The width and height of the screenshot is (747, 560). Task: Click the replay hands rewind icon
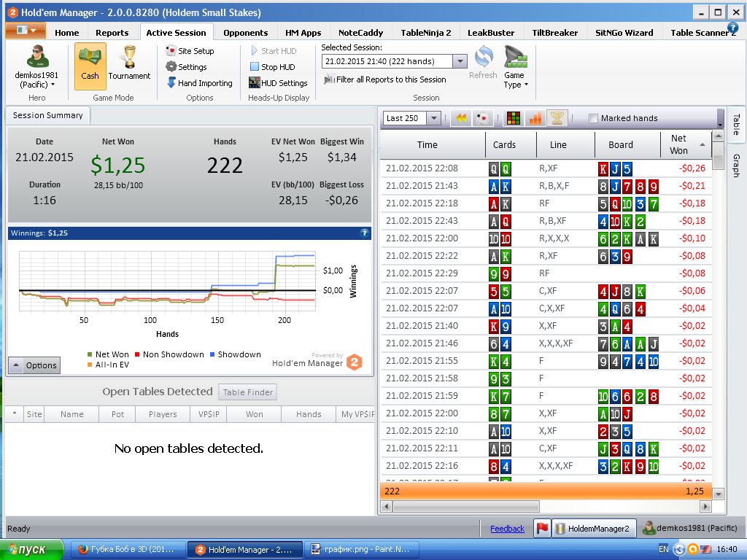click(x=461, y=118)
